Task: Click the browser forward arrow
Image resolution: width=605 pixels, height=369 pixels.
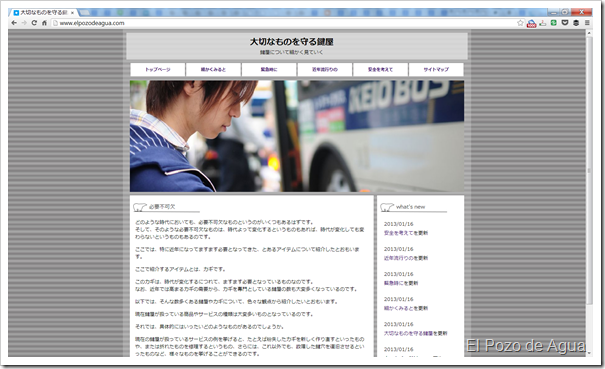Action: tap(24, 23)
